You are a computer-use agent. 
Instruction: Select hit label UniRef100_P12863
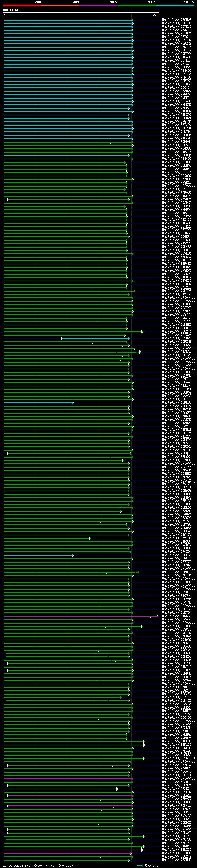click(177, 84)
